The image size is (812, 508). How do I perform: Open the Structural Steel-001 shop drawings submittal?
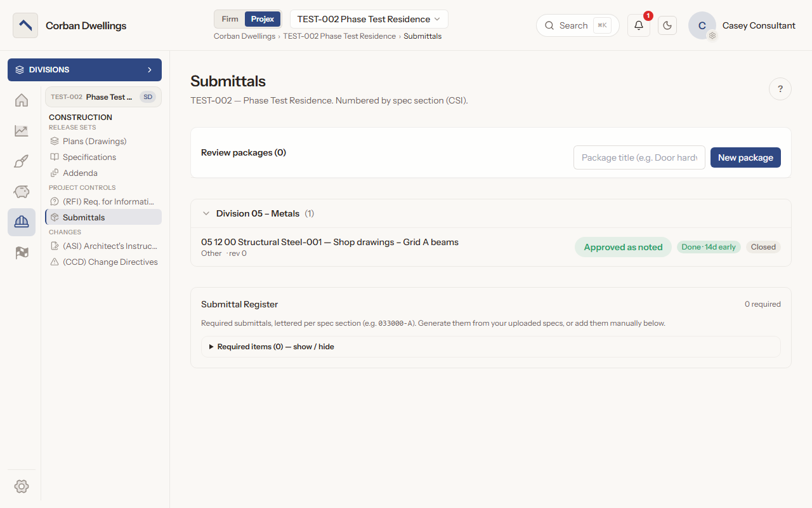click(x=330, y=242)
